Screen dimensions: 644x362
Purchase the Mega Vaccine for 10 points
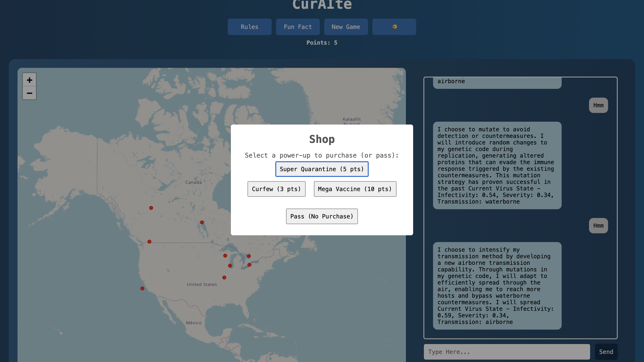pos(355,189)
